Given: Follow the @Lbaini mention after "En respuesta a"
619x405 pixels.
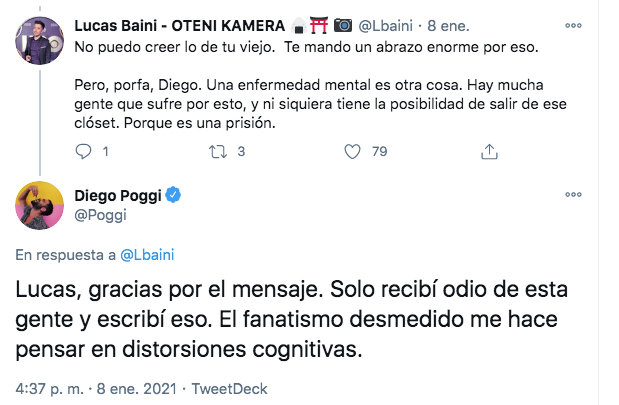Looking at the screenshot, I should click(147, 254).
